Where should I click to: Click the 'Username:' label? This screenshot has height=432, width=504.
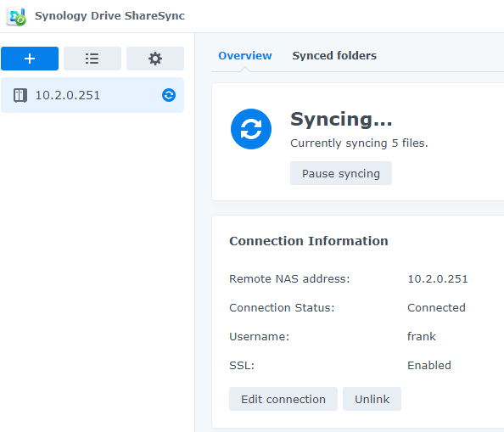pos(259,337)
